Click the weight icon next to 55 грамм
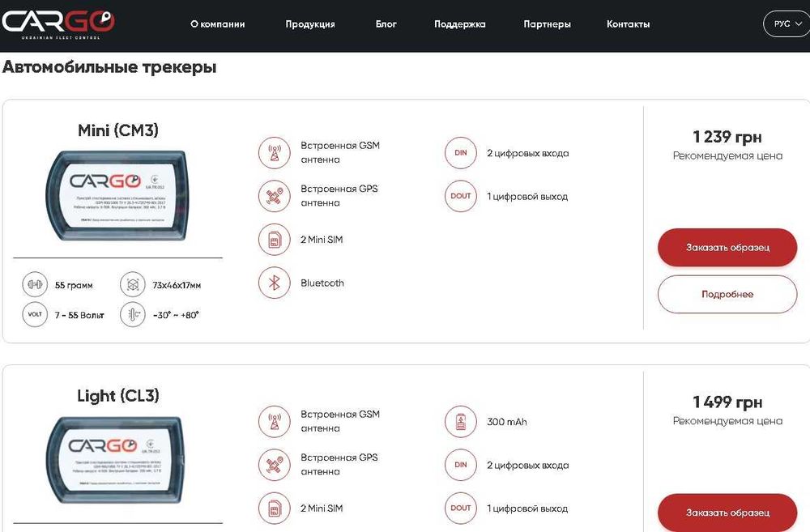 pos(35,284)
